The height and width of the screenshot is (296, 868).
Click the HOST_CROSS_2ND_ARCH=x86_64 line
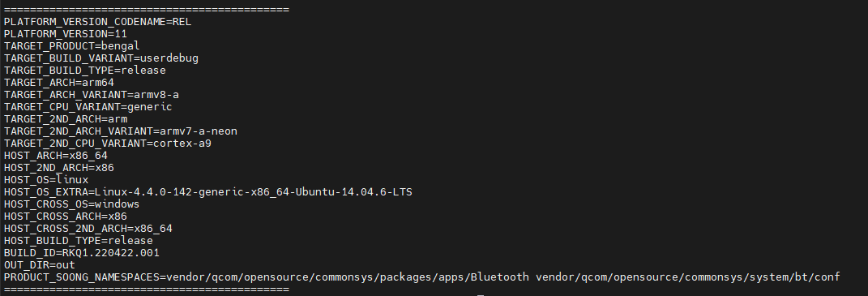point(88,229)
